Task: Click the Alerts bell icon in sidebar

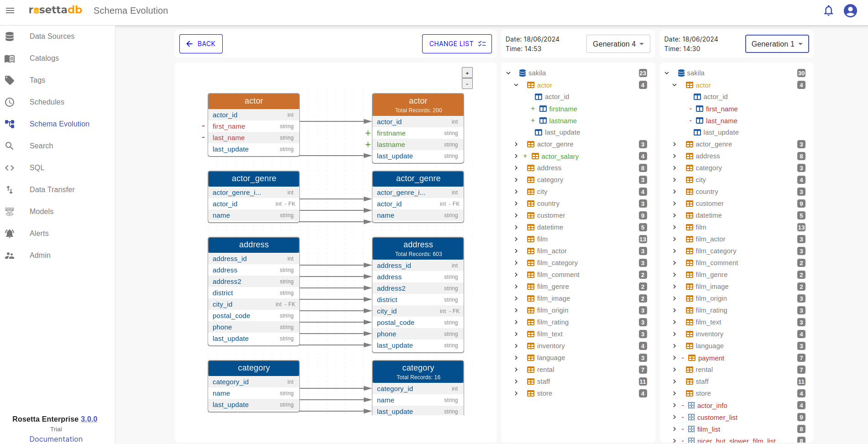Action: click(x=10, y=234)
